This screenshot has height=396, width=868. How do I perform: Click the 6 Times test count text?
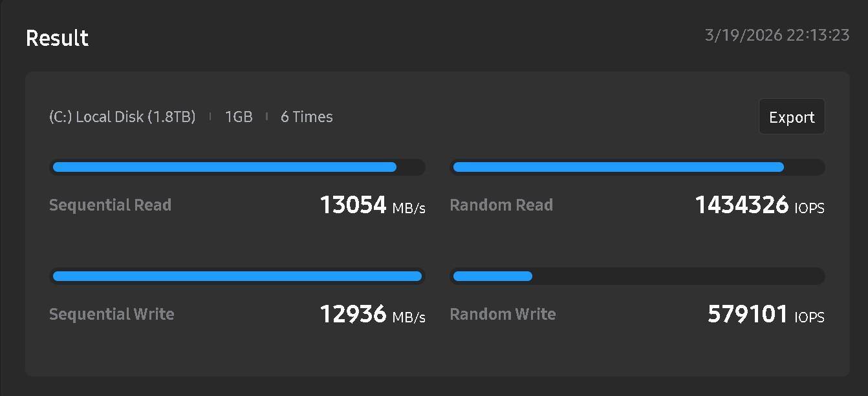(x=307, y=117)
